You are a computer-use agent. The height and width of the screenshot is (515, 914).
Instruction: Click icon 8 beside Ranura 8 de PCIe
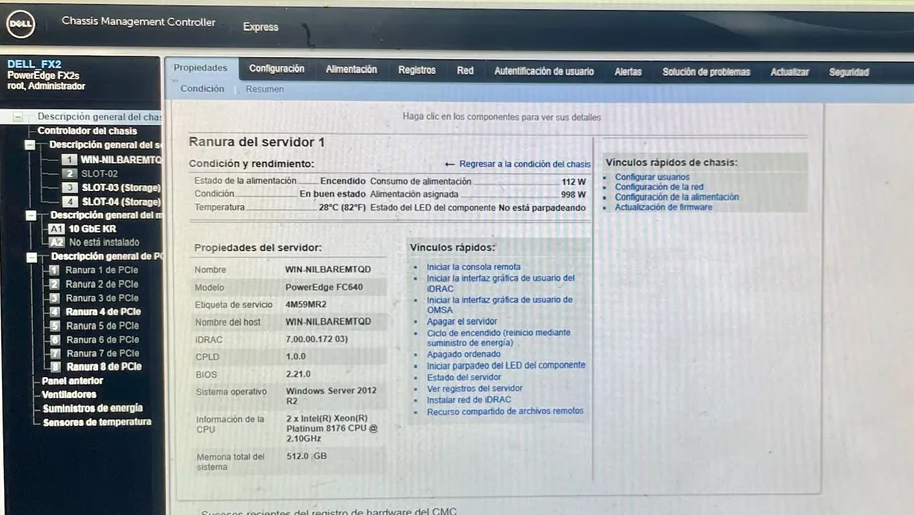[x=55, y=367]
